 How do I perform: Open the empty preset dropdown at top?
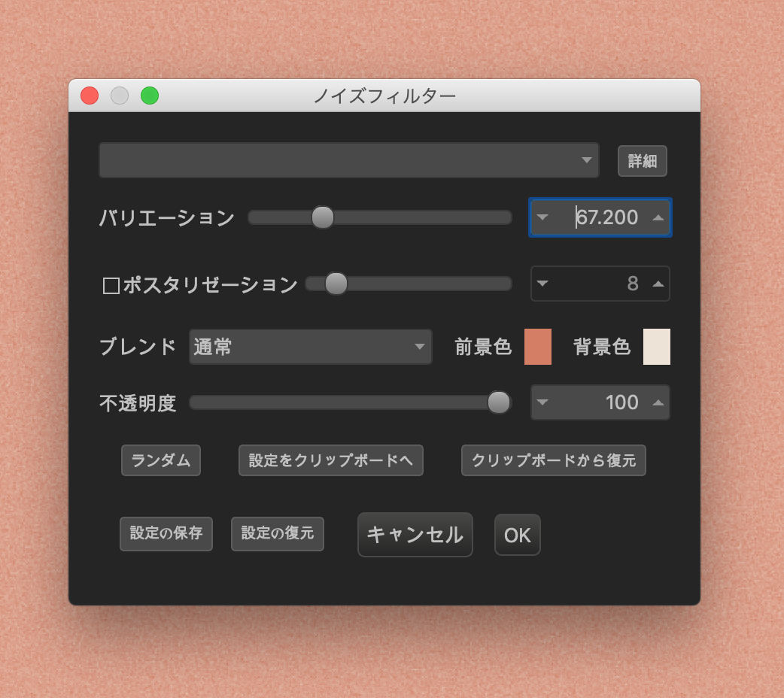tap(349, 160)
